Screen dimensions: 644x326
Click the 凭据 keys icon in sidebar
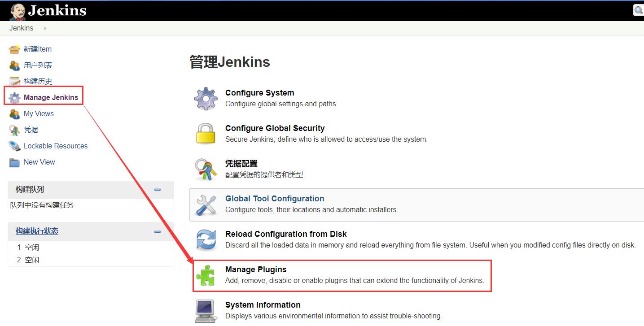[x=14, y=130]
